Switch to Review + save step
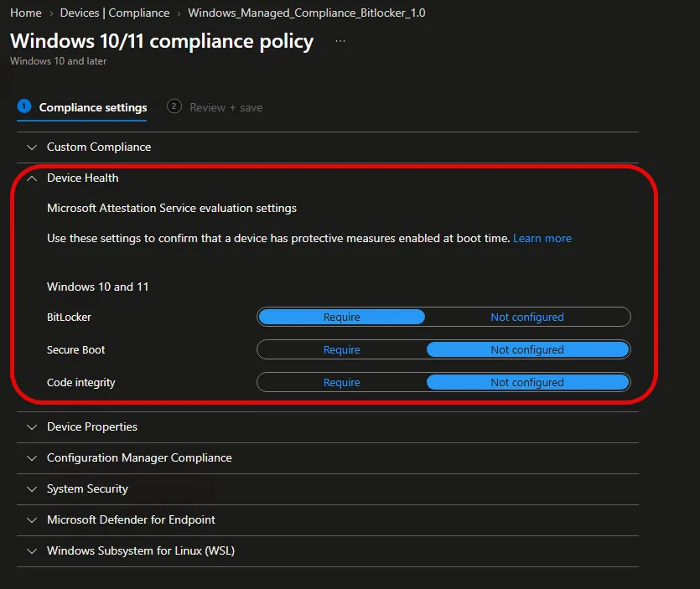Viewport: 700px width, 589px height. (x=215, y=107)
